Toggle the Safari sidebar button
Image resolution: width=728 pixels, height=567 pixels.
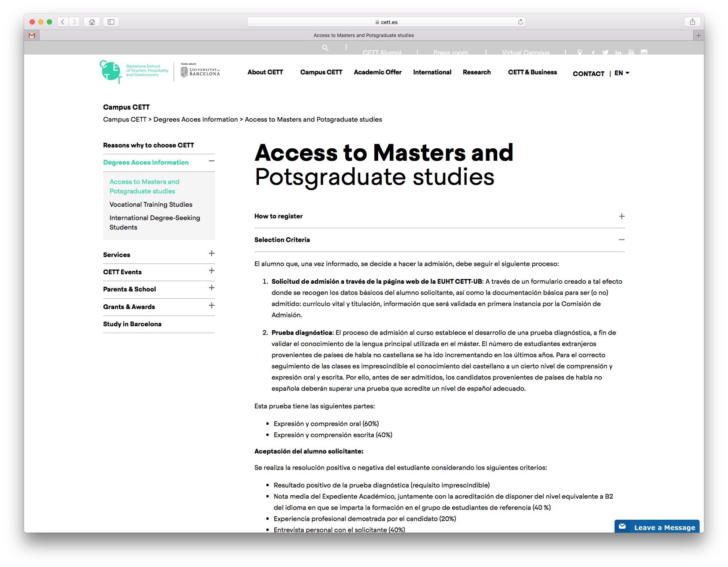coord(111,22)
